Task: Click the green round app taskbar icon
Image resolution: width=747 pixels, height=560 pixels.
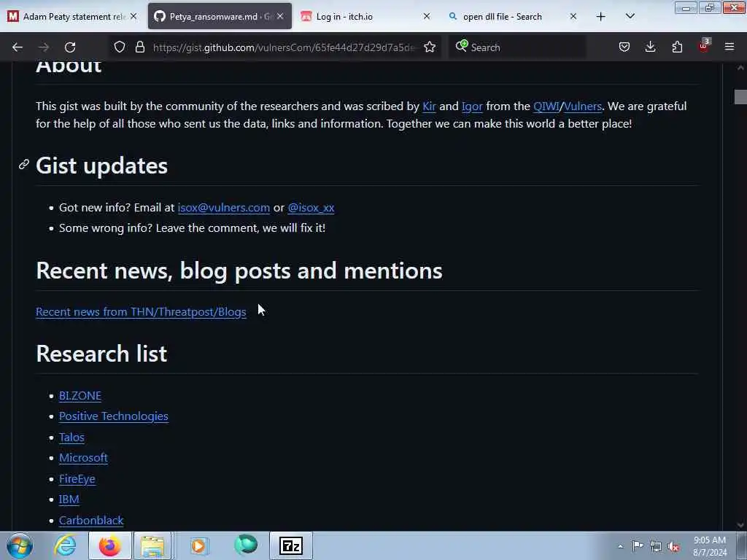Action: (246, 545)
